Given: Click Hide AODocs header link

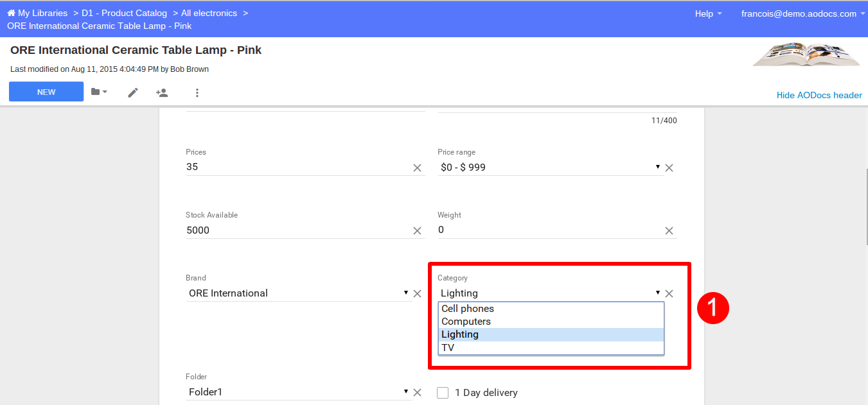Looking at the screenshot, I should click(x=819, y=95).
